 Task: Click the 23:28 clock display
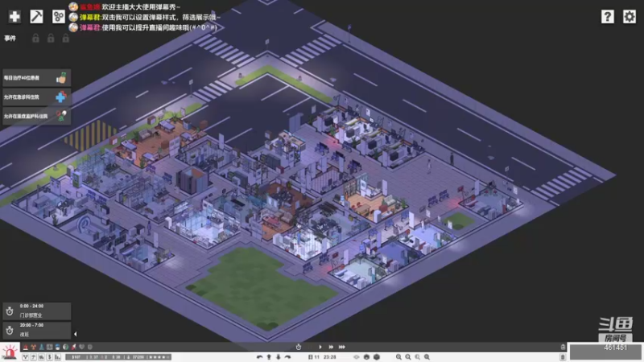point(330,357)
